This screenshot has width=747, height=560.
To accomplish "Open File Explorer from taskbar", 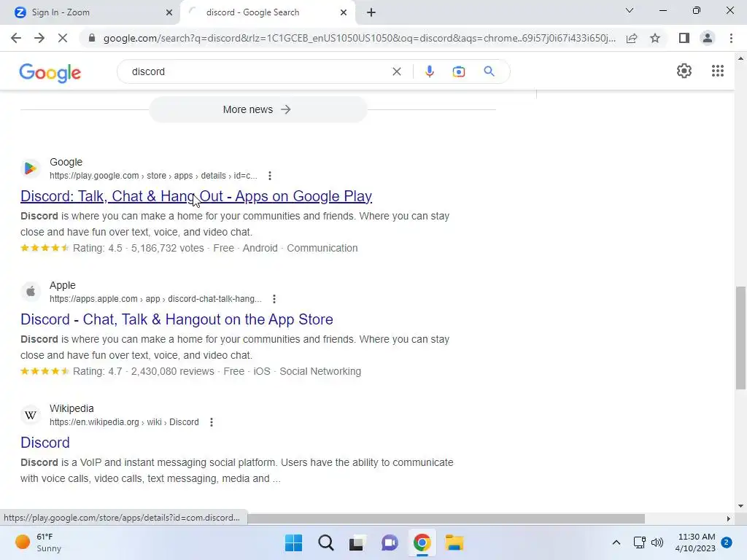I will click(454, 542).
